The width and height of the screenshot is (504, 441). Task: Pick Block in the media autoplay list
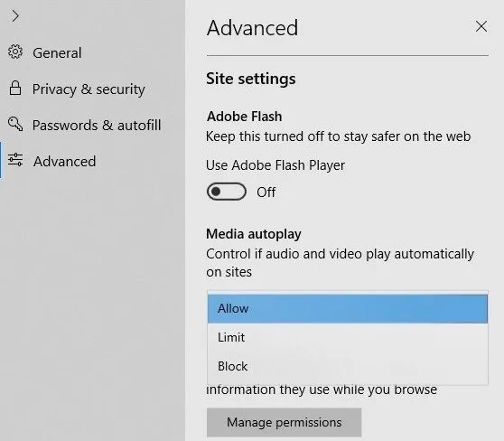(x=348, y=366)
